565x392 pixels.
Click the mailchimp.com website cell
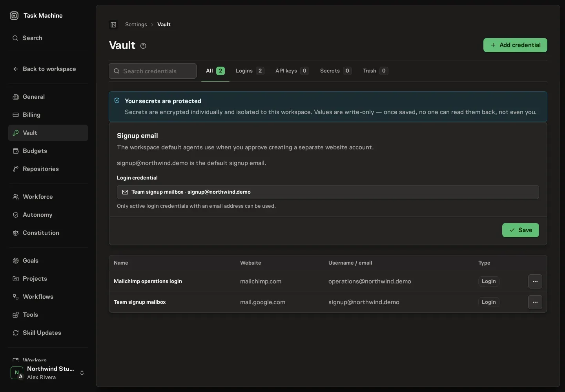click(261, 281)
